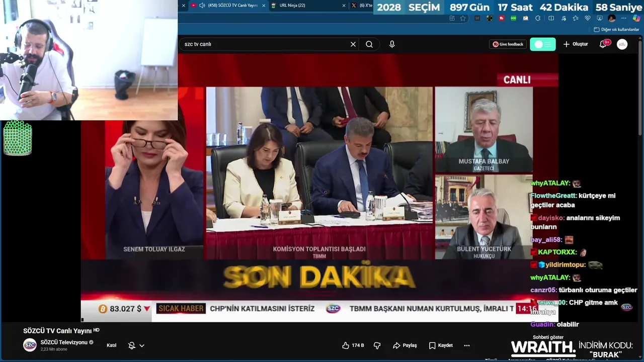This screenshot has height=362, width=644.
Task: Click the equalizer extension icon
Action: 477,18
